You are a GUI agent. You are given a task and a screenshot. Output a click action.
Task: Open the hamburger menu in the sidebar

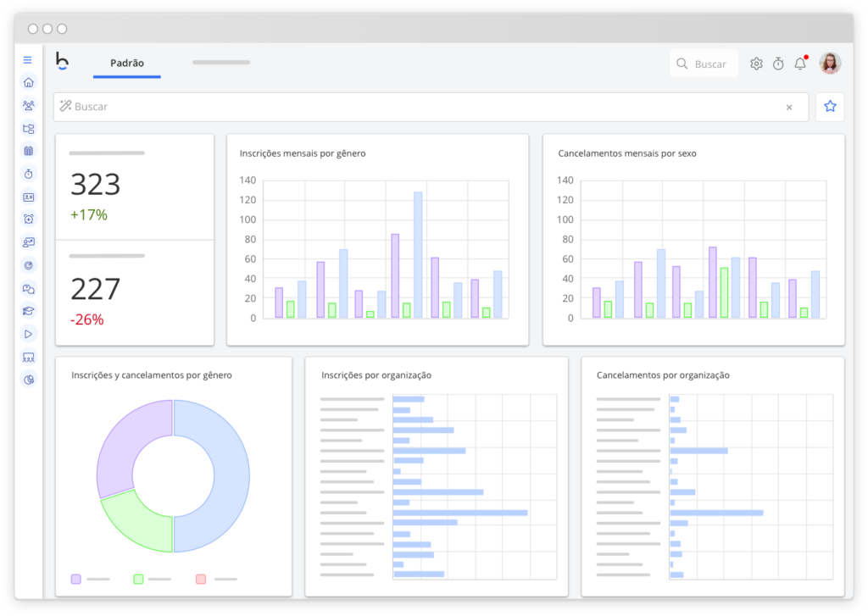coord(28,60)
